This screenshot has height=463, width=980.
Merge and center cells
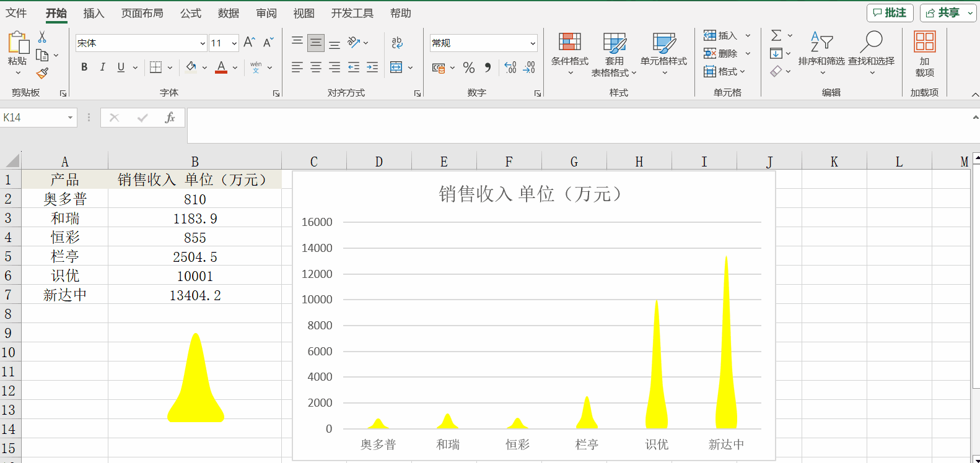(x=396, y=67)
